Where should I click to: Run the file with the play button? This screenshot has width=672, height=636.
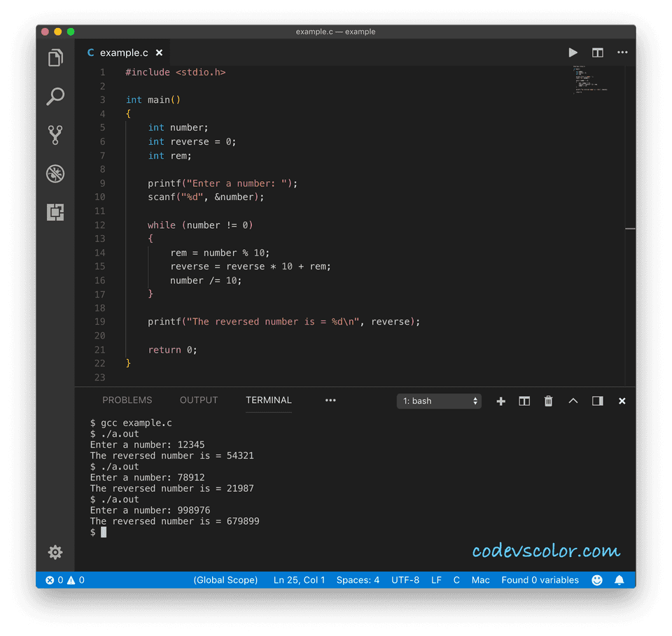[573, 52]
